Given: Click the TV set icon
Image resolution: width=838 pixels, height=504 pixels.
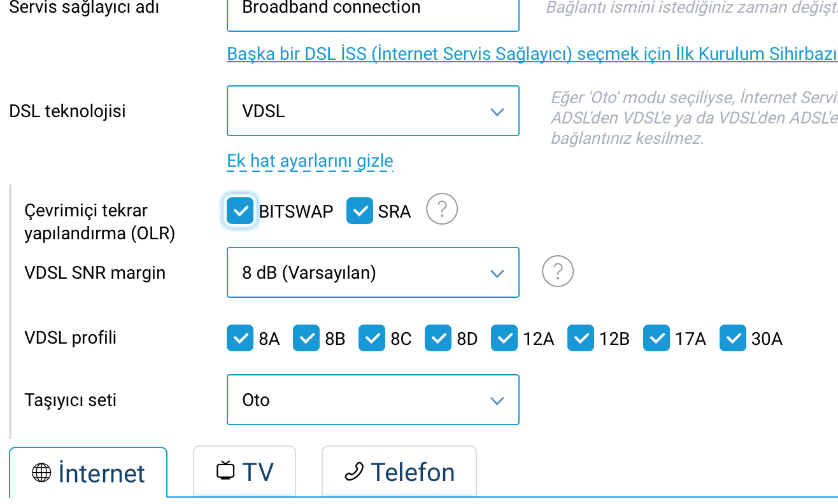Looking at the screenshot, I should tap(225, 471).
